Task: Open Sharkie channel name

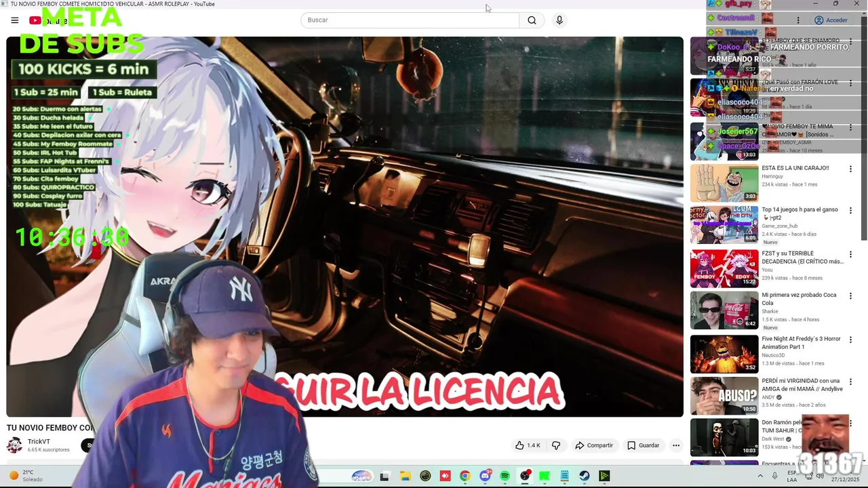Action: 770,311
